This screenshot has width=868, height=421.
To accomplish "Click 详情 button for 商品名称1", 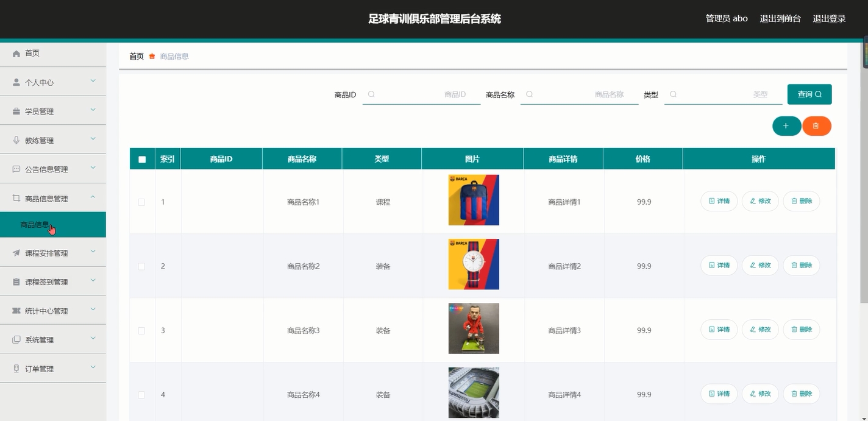I will click(719, 201).
